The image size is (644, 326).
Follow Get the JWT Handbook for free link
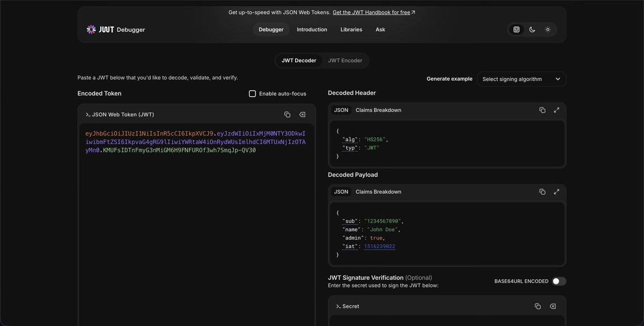[x=374, y=12]
